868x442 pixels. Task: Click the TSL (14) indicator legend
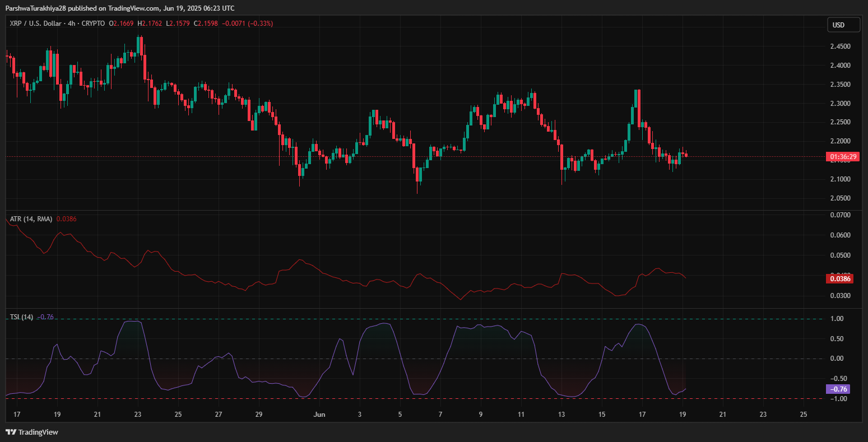(22, 317)
